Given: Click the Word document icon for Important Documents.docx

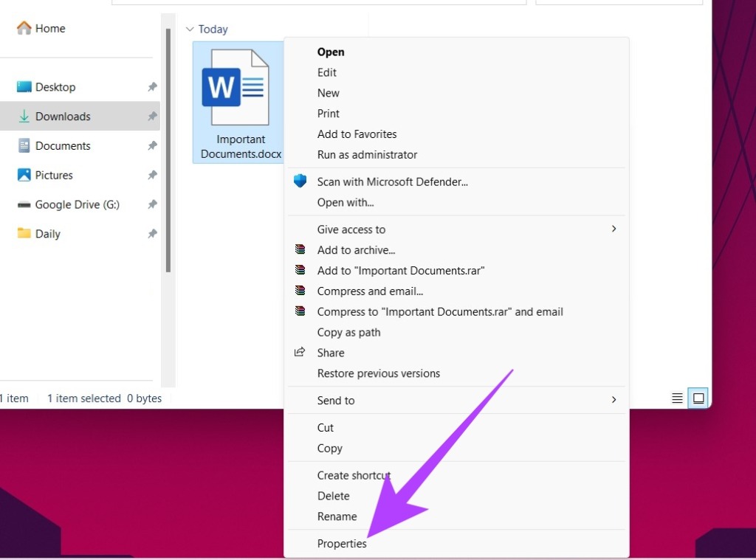Looking at the screenshot, I should tap(235, 87).
